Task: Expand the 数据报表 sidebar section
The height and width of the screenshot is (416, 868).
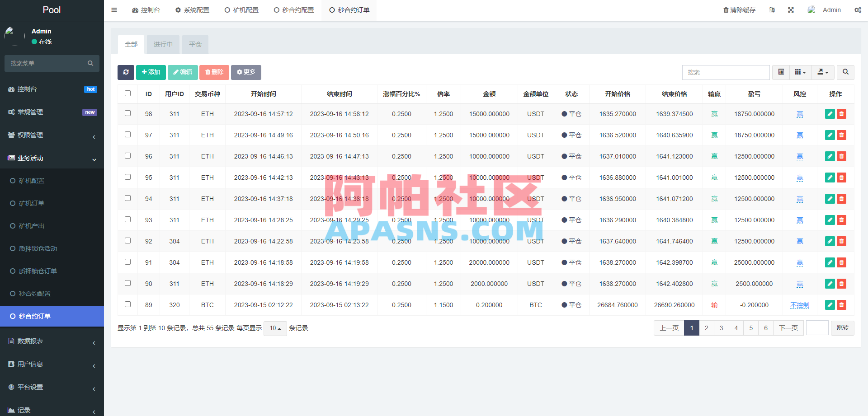Action: click(x=31, y=341)
